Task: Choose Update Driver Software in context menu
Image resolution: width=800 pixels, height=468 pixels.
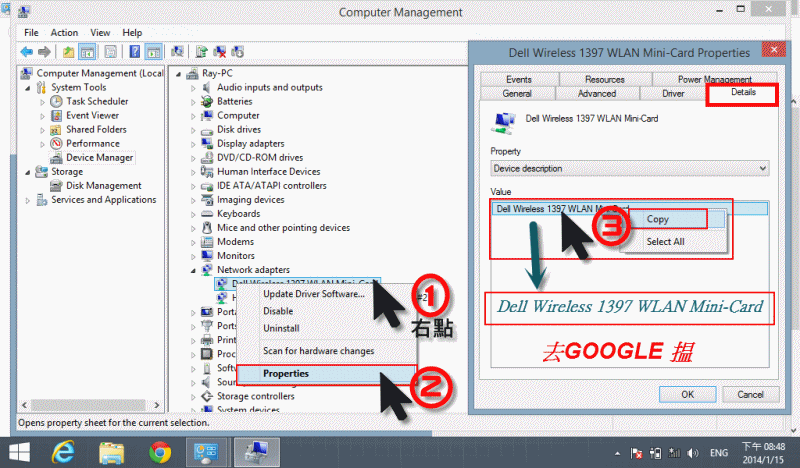Action: tap(314, 294)
